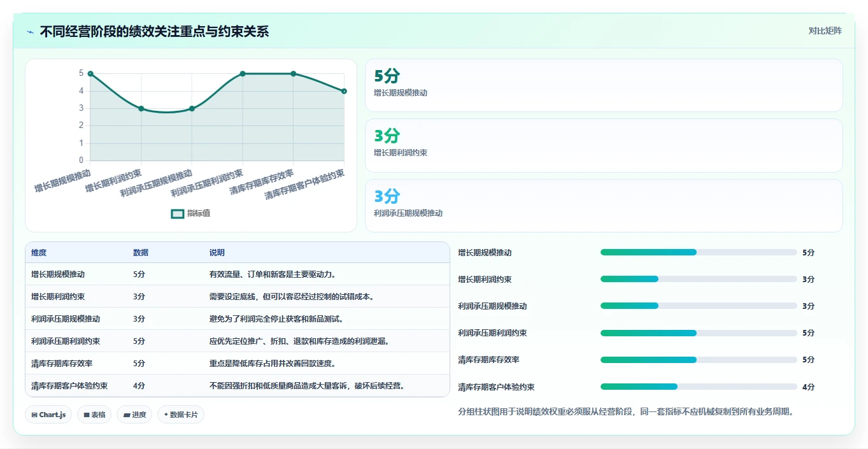The width and height of the screenshot is (868, 449).
Task: Click the 增长期规模推动 label in the progress list
Action: [485, 252]
